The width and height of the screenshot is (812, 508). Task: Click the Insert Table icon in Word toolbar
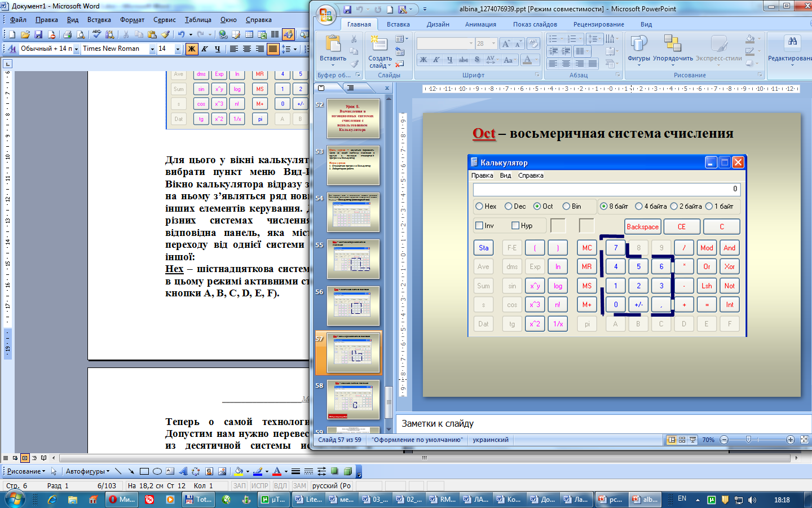tap(249, 34)
